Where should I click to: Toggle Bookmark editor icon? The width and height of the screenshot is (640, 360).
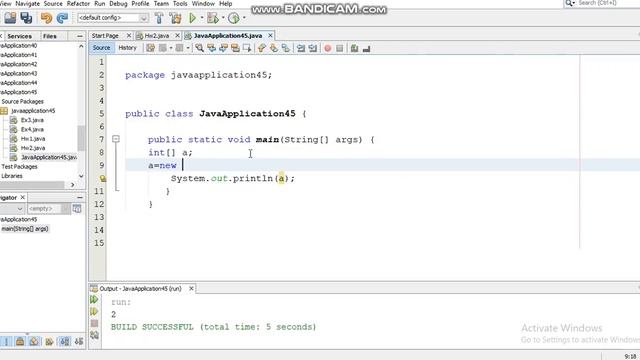point(286,48)
